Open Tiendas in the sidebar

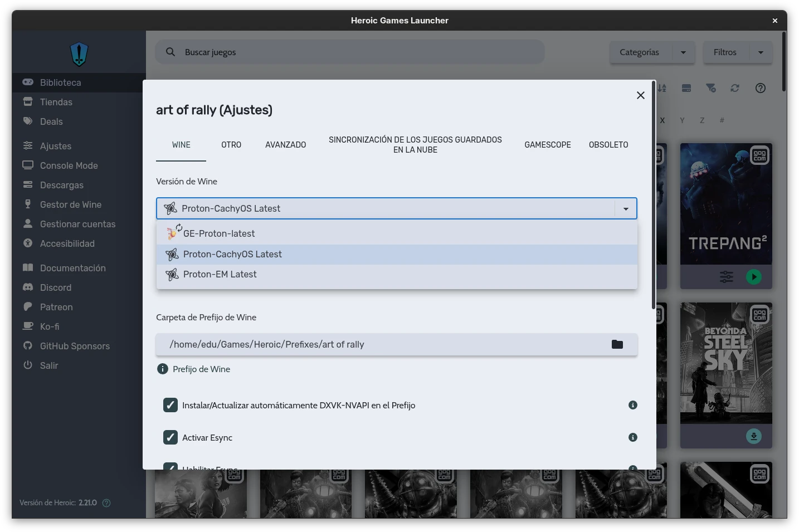(79, 102)
